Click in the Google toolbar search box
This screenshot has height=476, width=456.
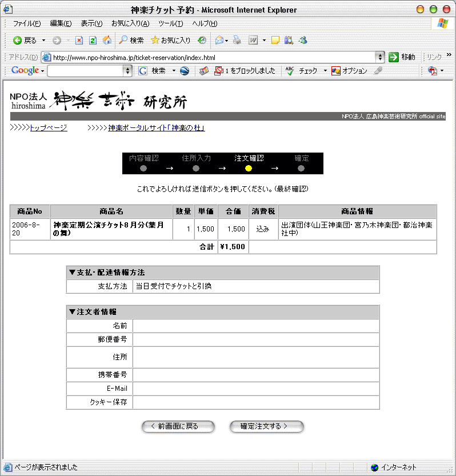tap(86, 71)
